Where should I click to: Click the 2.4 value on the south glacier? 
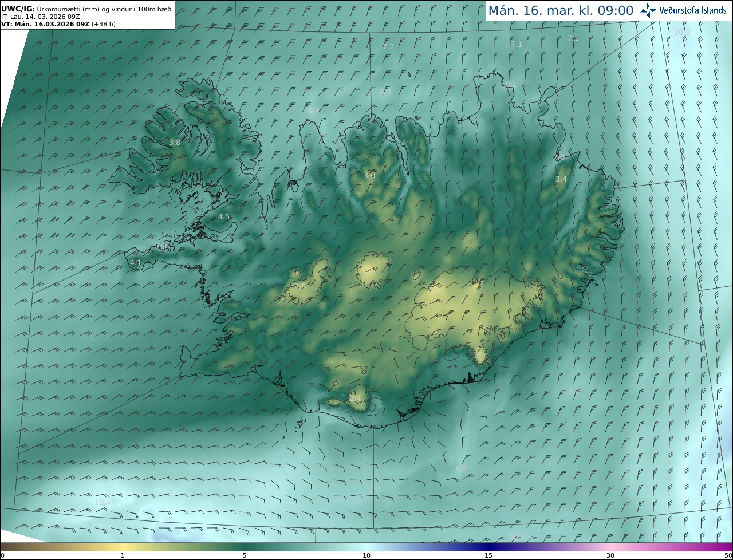point(356,398)
